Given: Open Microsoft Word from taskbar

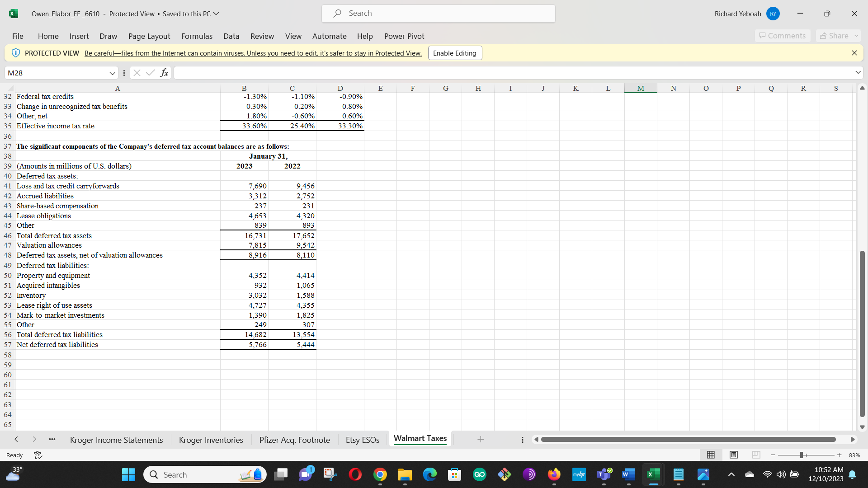Looking at the screenshot, I should (628, 474).
